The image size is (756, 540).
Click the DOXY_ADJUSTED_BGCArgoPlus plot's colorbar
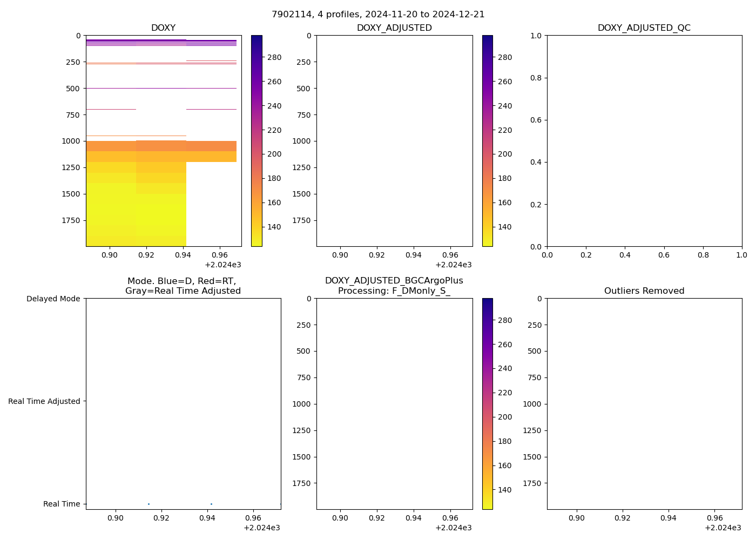pos(487,403)
